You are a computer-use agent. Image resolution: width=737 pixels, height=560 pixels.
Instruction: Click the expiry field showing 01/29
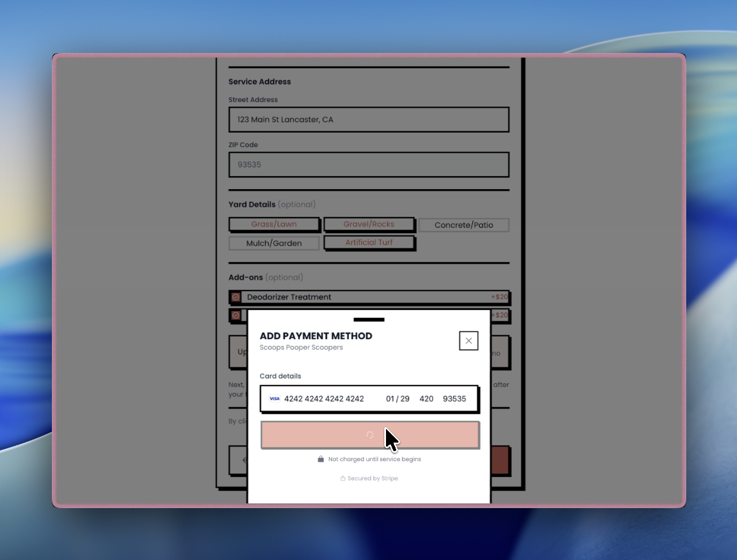tap(398, 399)
